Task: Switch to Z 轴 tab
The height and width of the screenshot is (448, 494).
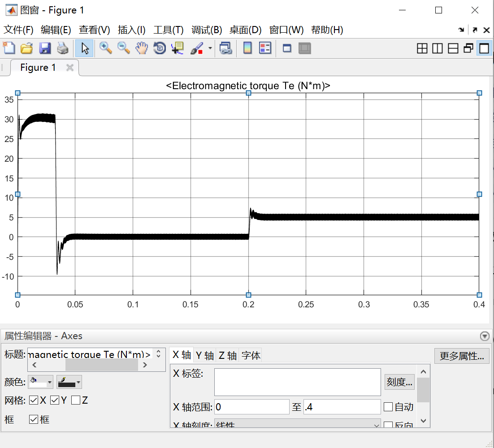Action: coord(227,355)
